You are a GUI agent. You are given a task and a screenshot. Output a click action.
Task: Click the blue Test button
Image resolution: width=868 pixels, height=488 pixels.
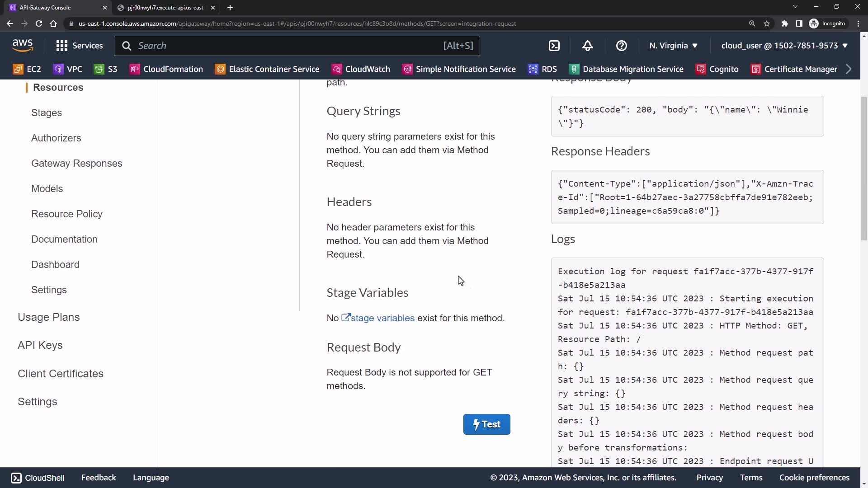486,424
